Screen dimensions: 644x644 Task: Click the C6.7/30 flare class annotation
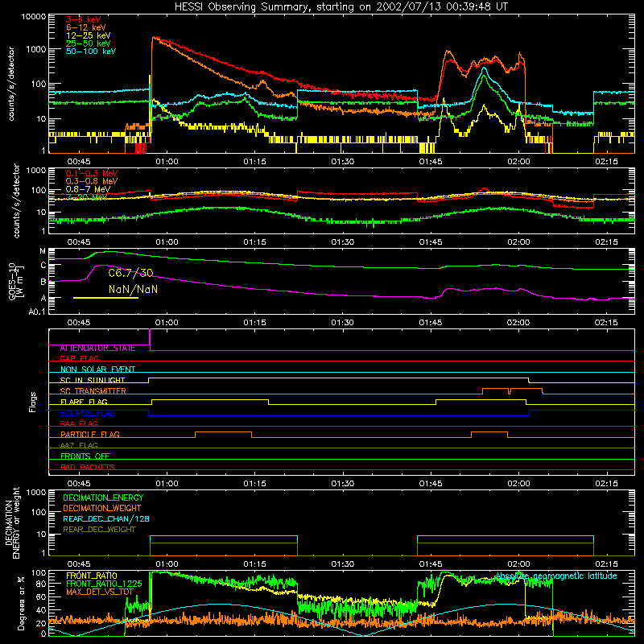tap(130, 273)
